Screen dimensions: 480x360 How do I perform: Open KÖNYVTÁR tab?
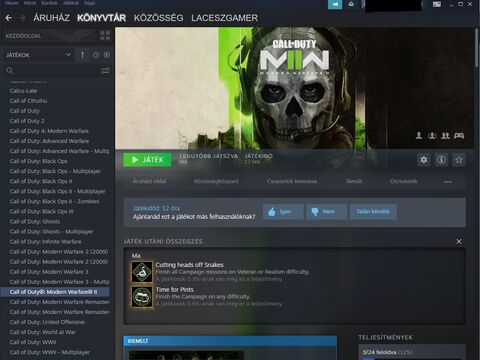(x=101, y=18)
